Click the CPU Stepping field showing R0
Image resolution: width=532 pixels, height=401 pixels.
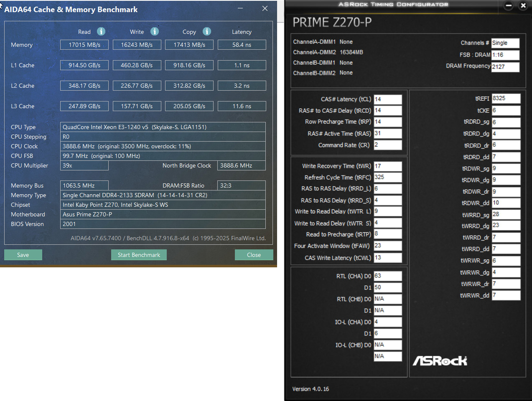[163, 137]
